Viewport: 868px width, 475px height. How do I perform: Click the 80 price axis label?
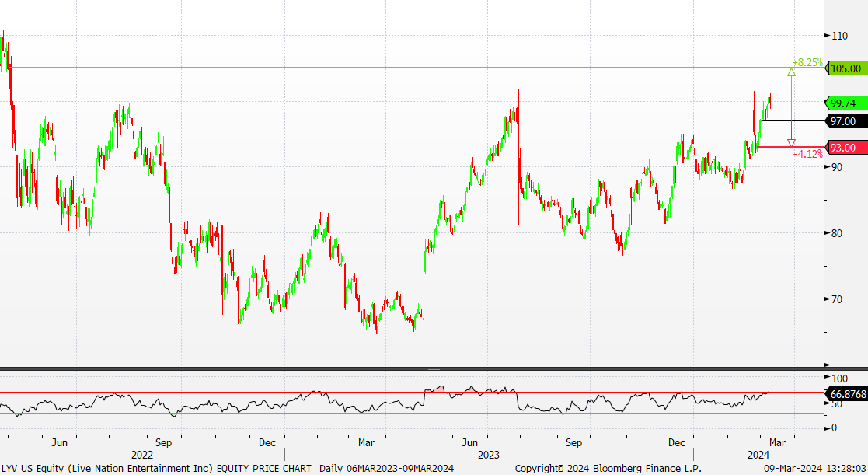point(836,233)
